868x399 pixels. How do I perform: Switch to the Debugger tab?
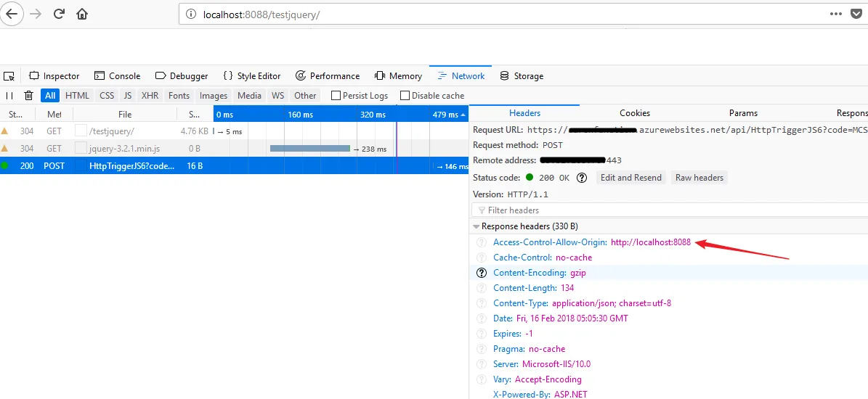pyautogui.click(x=182, y=76)
